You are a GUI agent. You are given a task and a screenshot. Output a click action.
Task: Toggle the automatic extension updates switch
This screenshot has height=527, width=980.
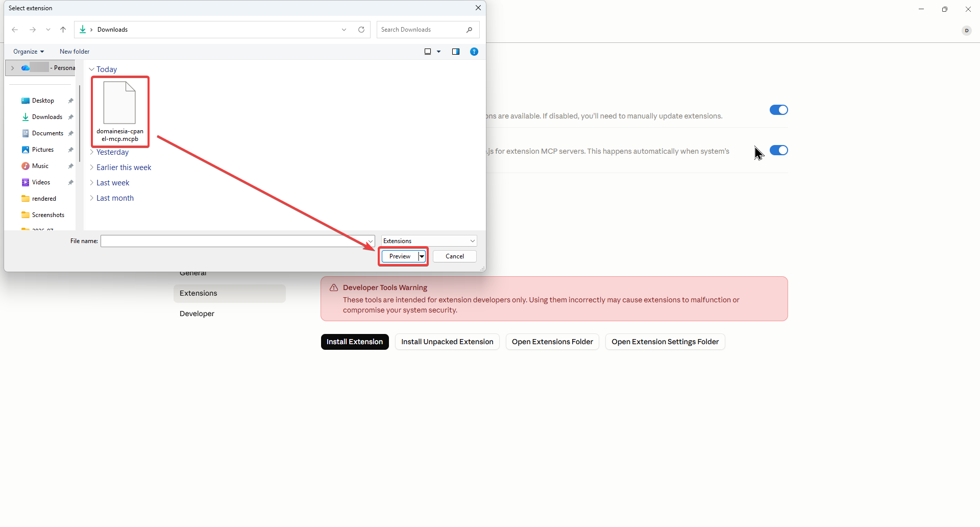(779, 110)
